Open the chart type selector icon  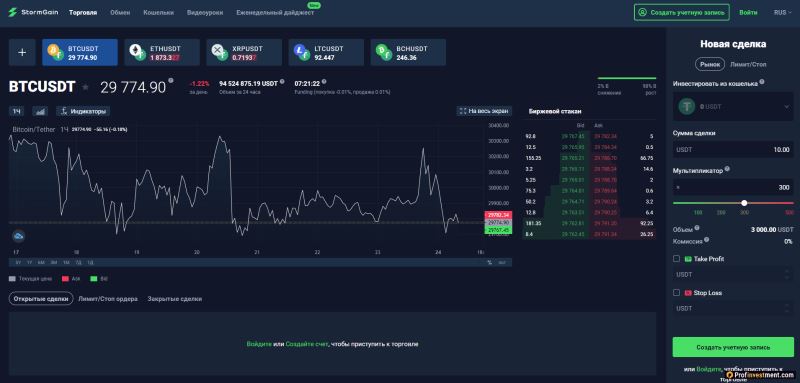point(40,111)
